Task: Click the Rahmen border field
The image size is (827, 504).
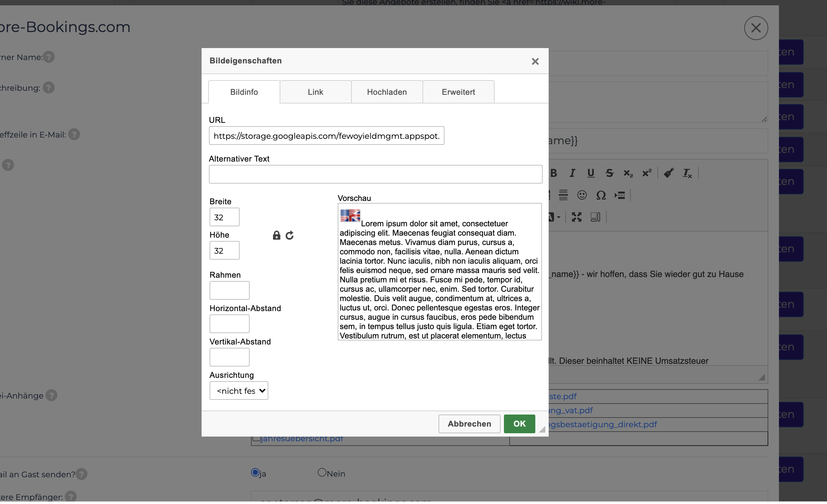Action: (229, 290)
